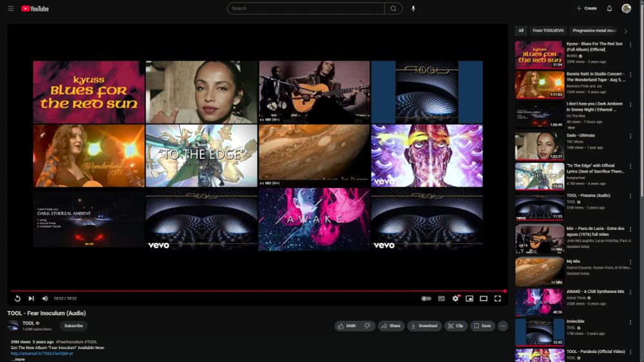The width and height of the screenshot is (644, 362).
Task: Open TOOL - Parabola (Official Video) title
Action: click(x=596, y=352)
